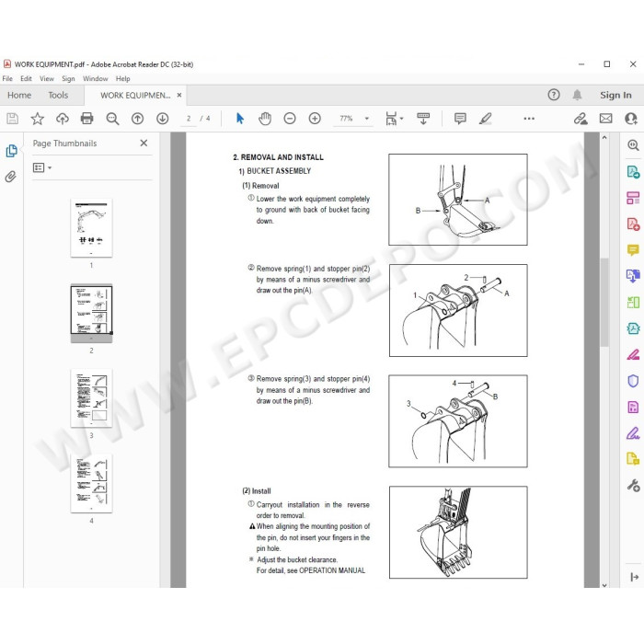This screenshot has height=644, width=644.
Task: View notifications bell icon
Action: point(577,95)
